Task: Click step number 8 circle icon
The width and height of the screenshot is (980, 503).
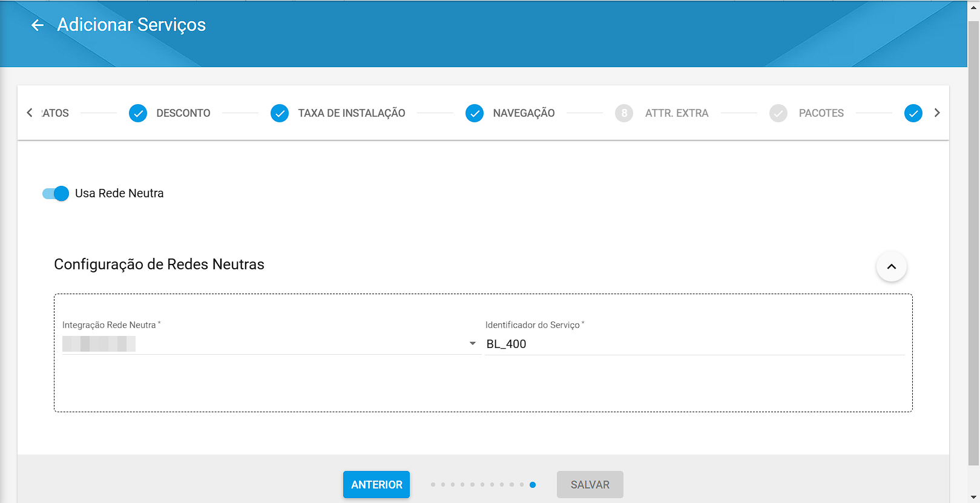Action: point(624,113)
